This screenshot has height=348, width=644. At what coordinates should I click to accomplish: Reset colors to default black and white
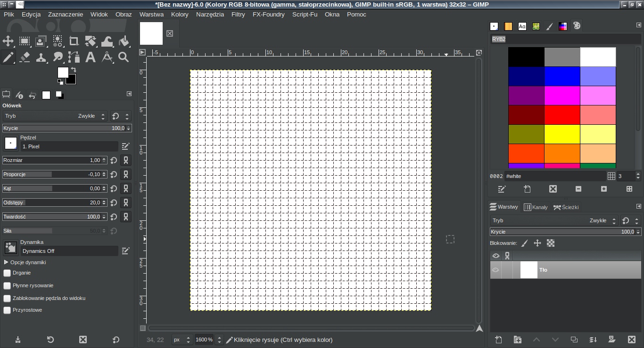point(60,82)
